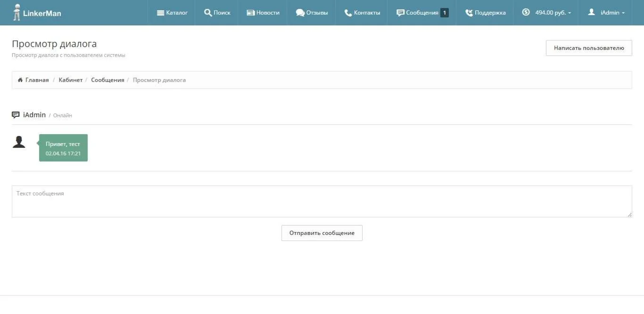This screenshot has width=644, height=314.
Task: Open Сообщения breadcrumb link
Action: click(107, 80)
